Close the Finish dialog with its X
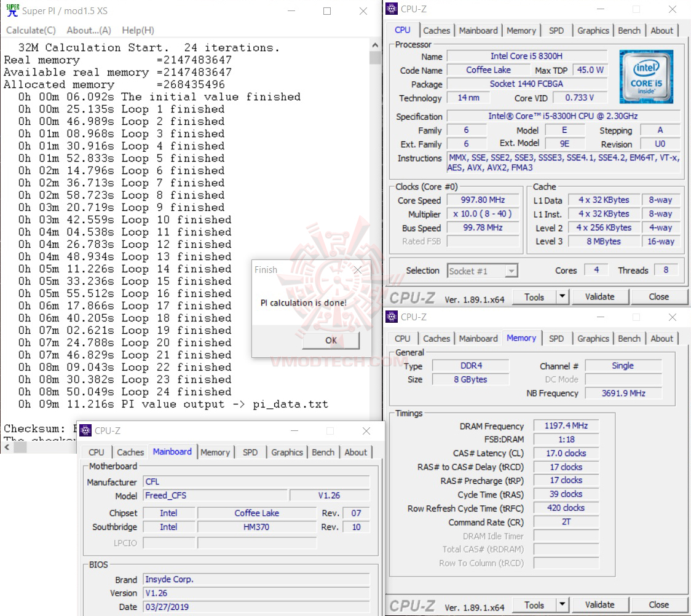This screenshot has height=616, width=691. (357, 270)
